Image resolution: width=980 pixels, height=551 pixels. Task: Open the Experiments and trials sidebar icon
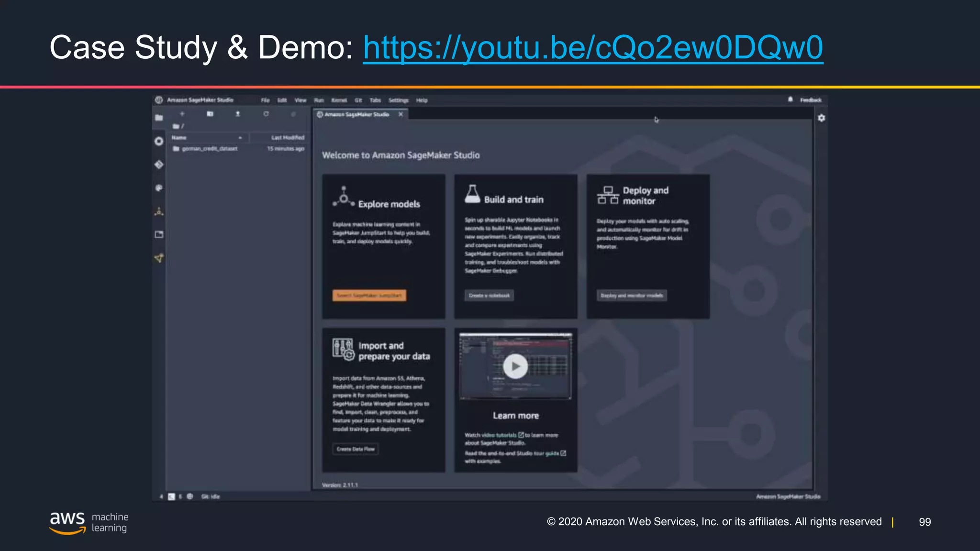[x=159, y=211]
